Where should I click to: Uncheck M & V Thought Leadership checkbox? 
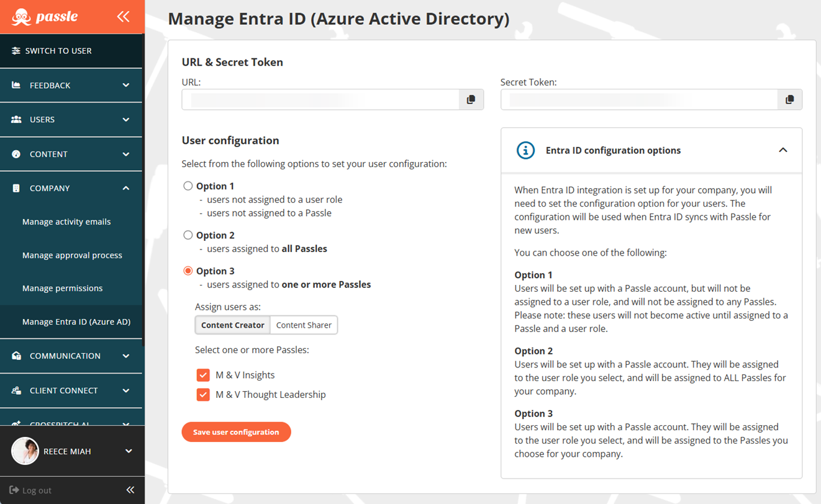(203, 394)
